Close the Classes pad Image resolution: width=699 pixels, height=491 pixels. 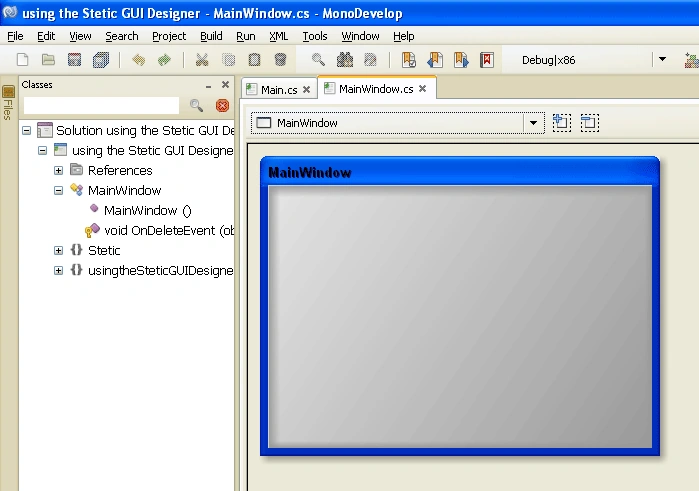[x=226, y=84]
